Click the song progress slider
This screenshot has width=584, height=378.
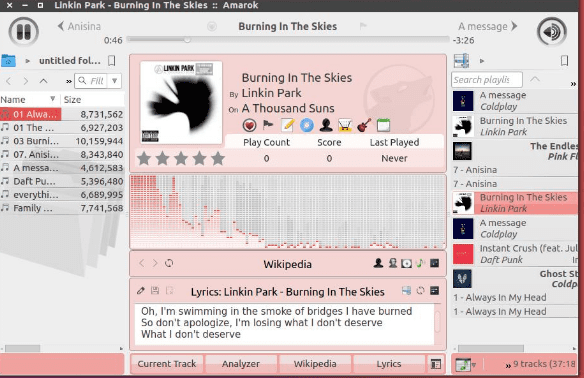(x=288, y=39)
